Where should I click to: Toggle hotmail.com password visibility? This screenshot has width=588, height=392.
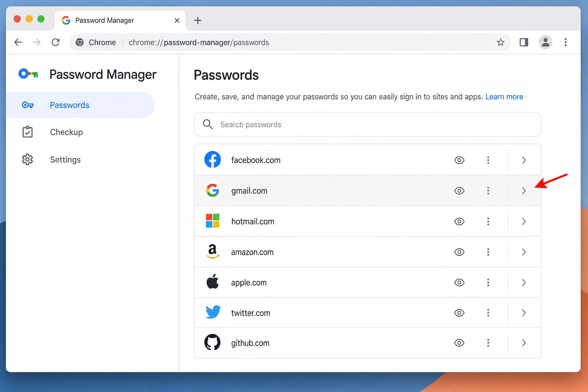[459, 221]
